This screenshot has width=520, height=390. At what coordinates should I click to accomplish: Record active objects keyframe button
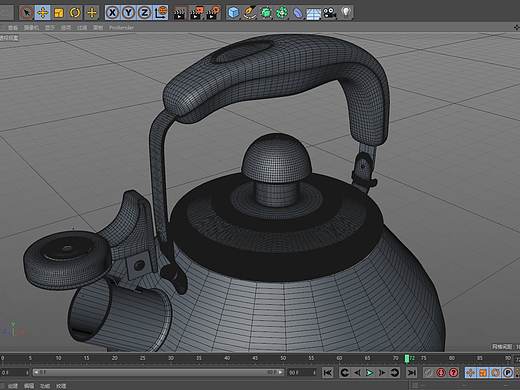click(x=441, y=372)
